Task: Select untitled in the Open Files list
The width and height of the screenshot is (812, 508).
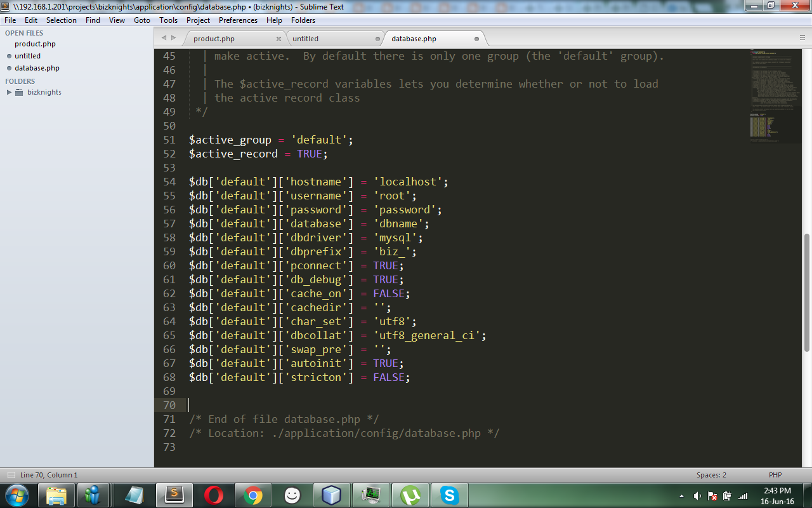Action: (28, 56)
